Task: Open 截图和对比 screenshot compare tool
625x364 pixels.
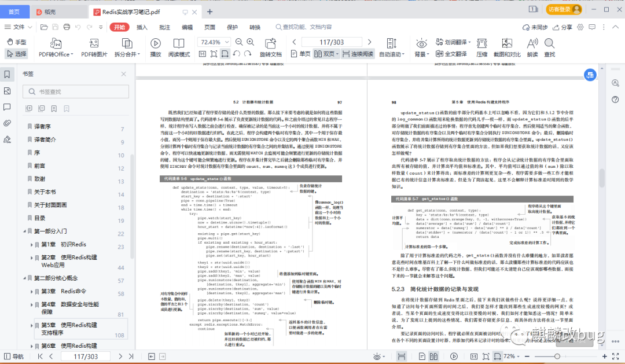Action: coord(507,48)
